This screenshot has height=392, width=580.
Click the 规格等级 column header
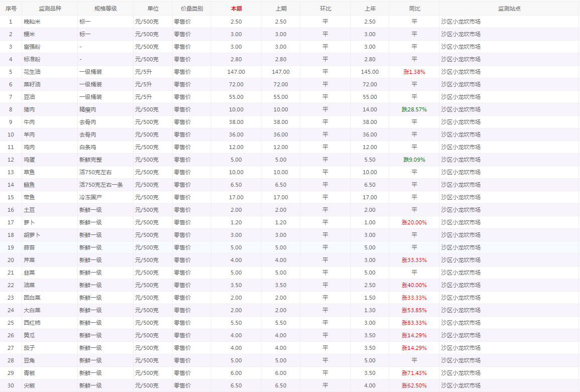tap(105, 9)
